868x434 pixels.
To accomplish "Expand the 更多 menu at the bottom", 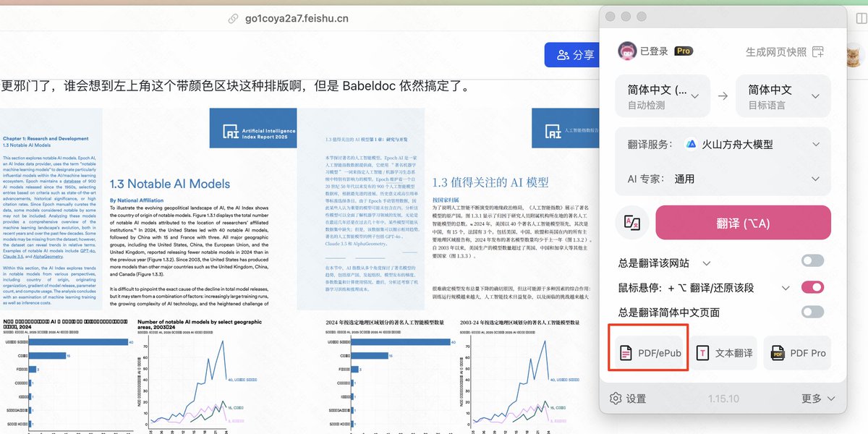I will coord(817,399).
